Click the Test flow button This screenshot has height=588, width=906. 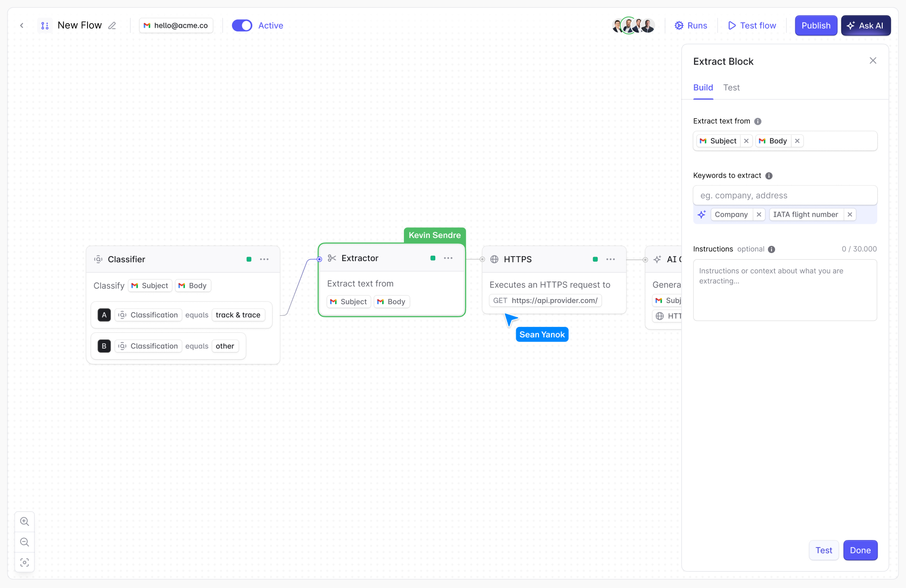(x=752, y=25)
